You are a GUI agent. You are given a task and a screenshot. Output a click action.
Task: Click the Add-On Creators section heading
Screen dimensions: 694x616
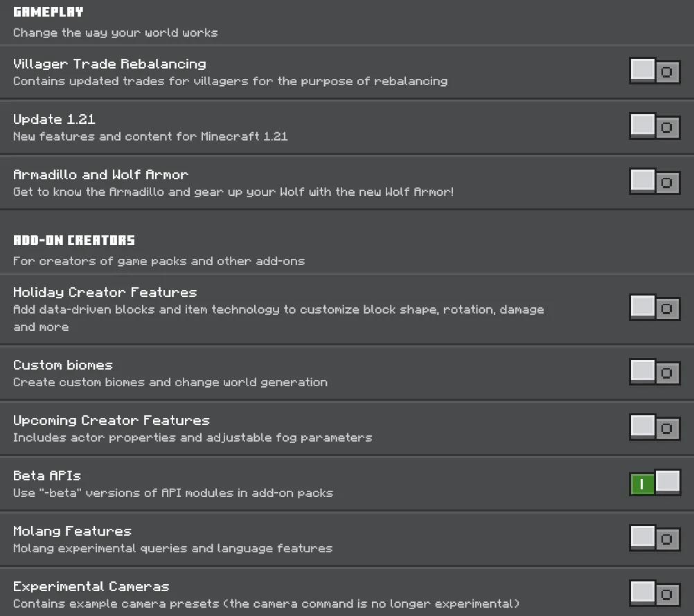click(x=74, y=240)
